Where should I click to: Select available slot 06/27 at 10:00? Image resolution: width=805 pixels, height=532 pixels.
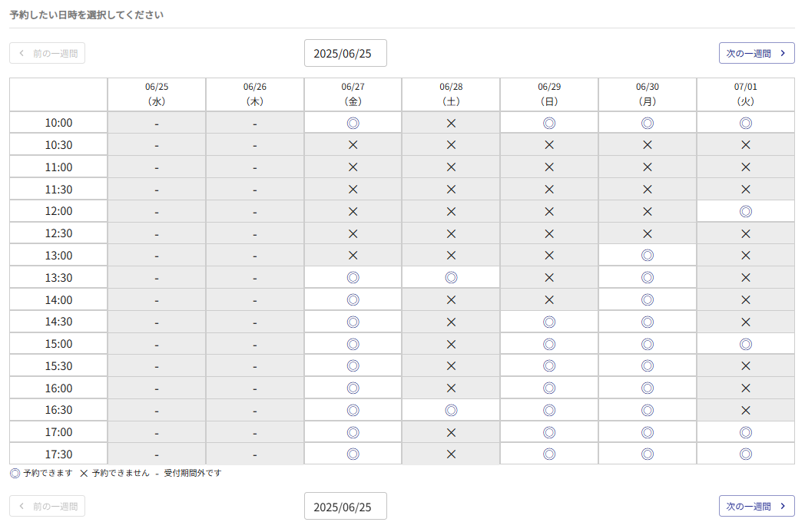353,123
